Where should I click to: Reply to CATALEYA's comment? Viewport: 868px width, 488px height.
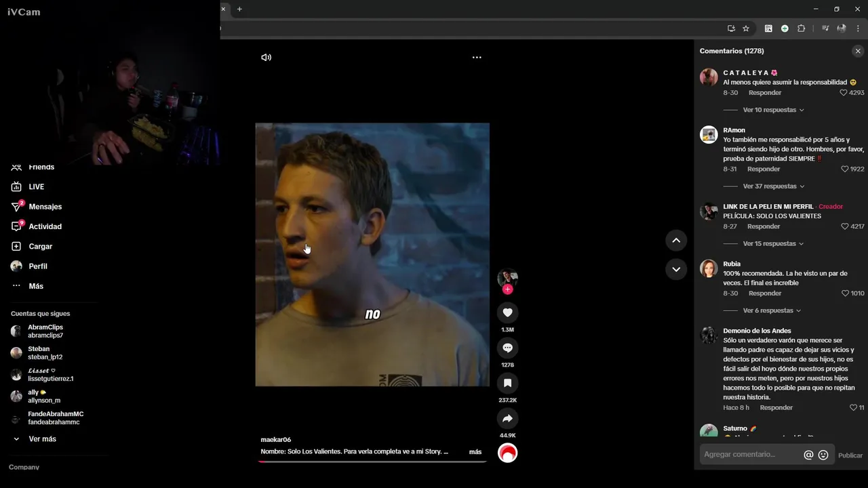coord(765,93)
